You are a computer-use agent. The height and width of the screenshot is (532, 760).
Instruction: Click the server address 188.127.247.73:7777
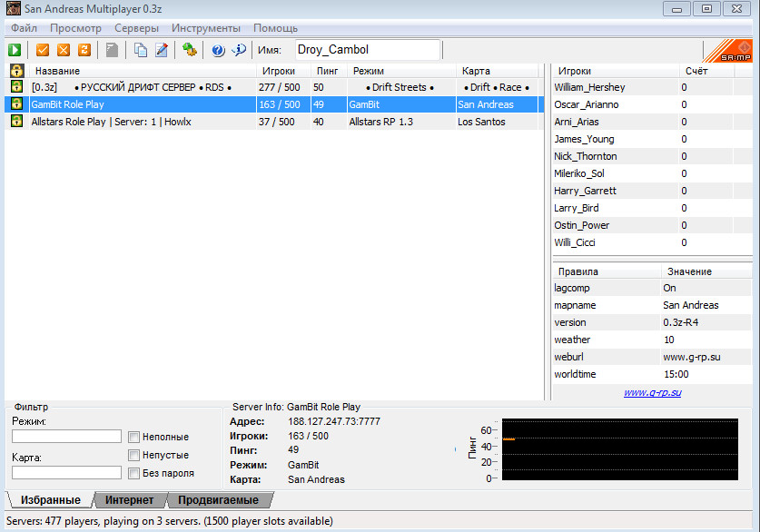pos(334,421)
